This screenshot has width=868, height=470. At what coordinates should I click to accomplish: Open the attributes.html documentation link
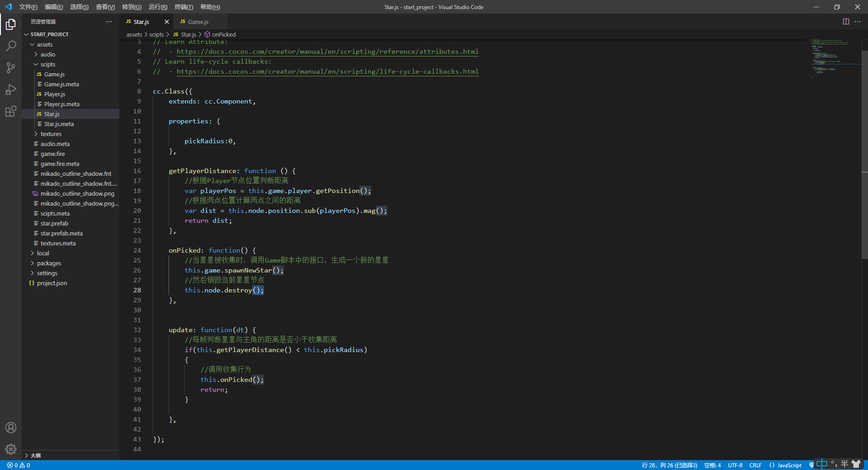(327, 52)
